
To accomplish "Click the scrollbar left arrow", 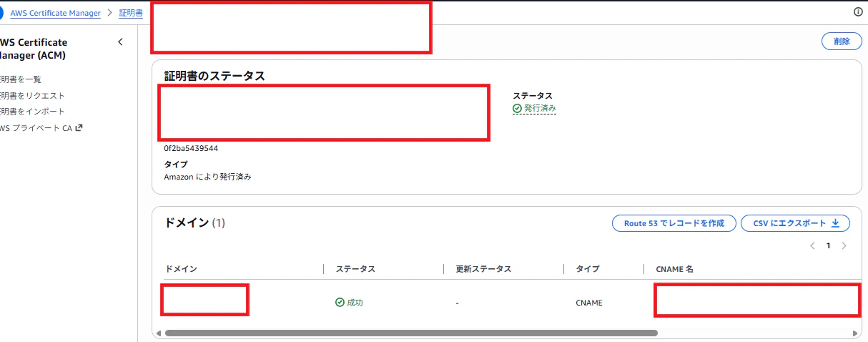I will click(159, 333).
